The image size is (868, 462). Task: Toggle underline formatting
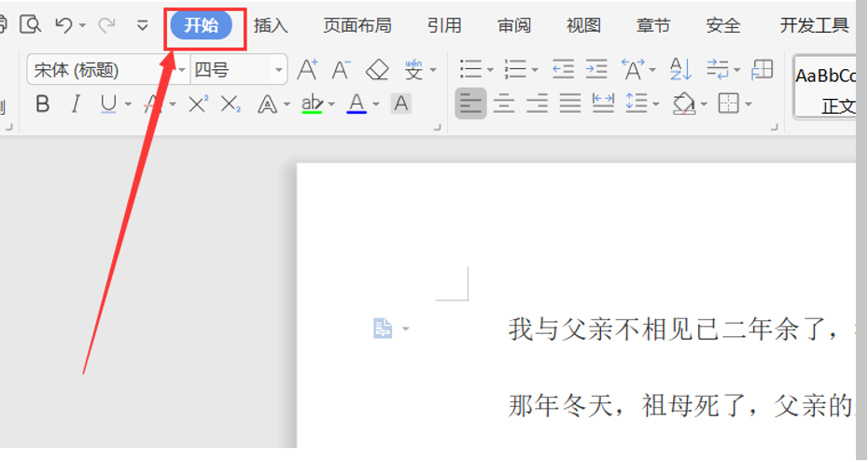pyautogui.click(x=108, y=105)
